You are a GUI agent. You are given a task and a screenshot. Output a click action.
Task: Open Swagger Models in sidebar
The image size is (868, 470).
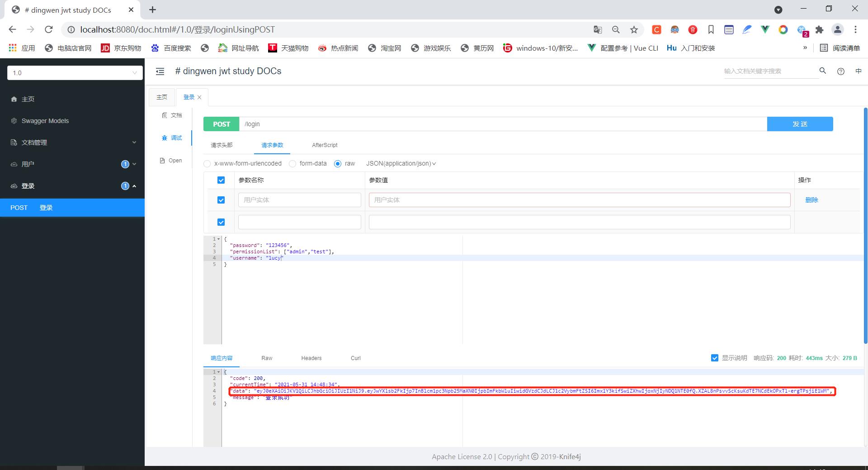coord(72,121)
